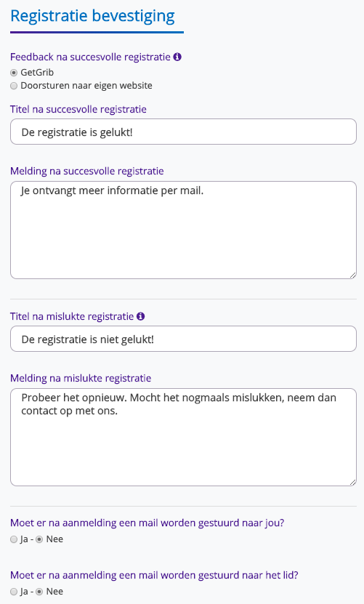Focus the Titel na mislukte registratie field

[x=183, y=339]
